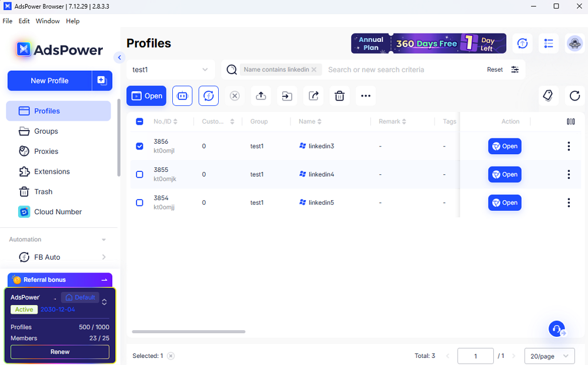Click the RPA robot toolbar icon
Screen dimensions: 588x365
pyautogui.click(x=182, y=96)
